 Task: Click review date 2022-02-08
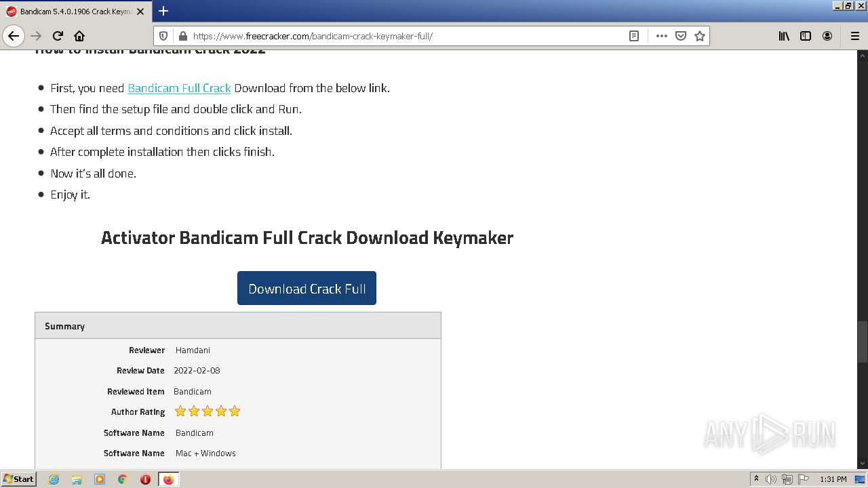(197, 371)
